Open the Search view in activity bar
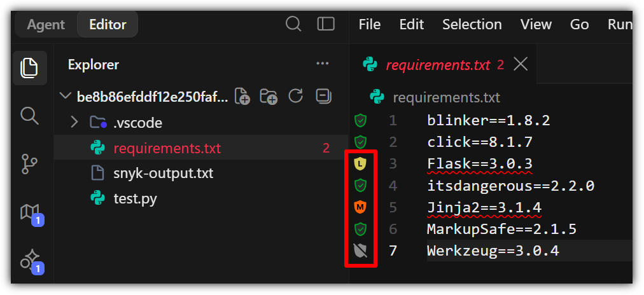Screen dimensions: 644x295 point(29,116)
